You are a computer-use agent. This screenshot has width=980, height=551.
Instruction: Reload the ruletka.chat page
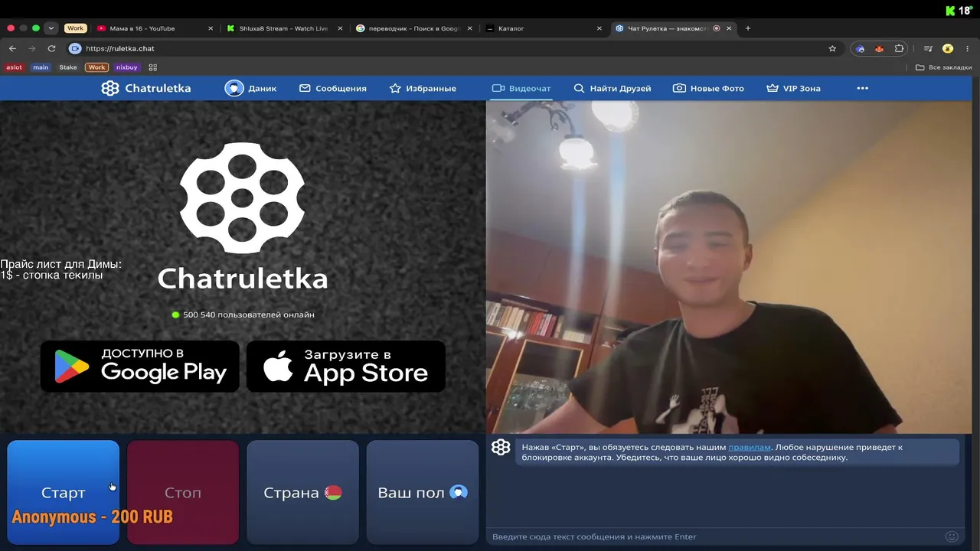(52, 48)
